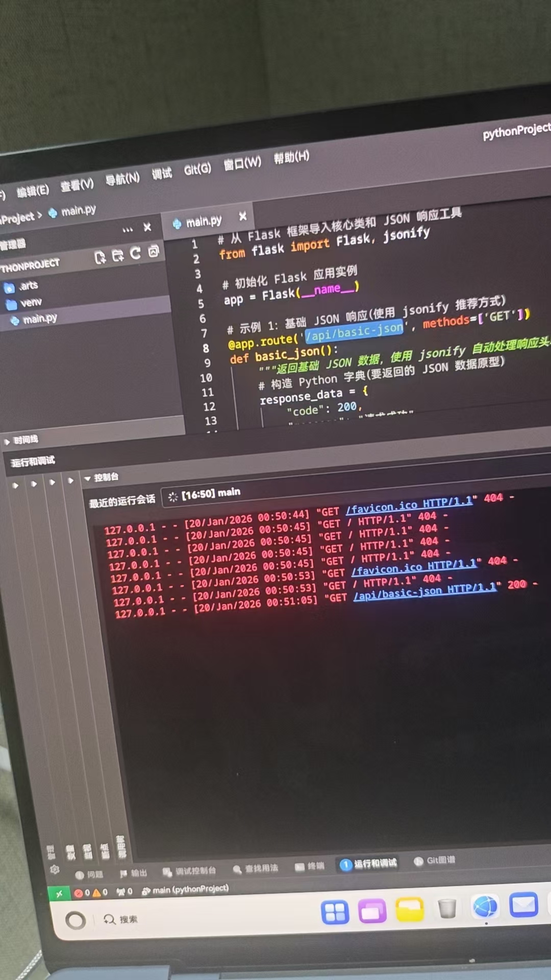Screen dimensions: 551x980
Task: Click main (pythonProject) debug status item
Action: click(x=185, y=889)
